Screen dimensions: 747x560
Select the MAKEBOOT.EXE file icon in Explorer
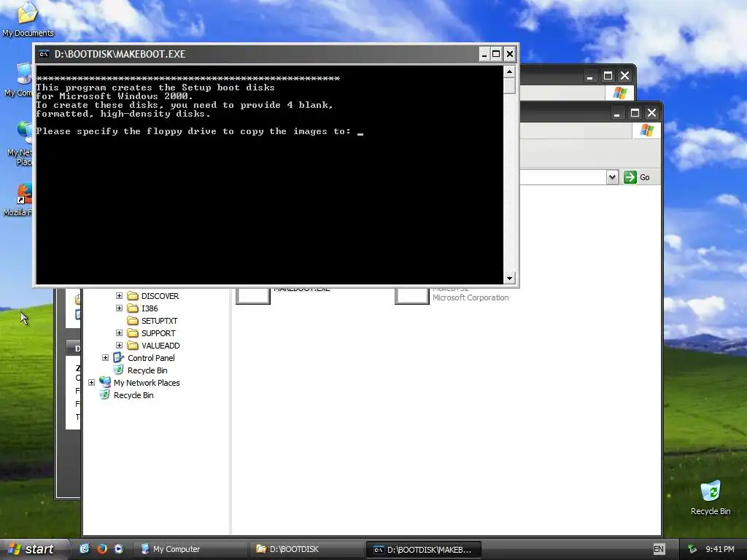point(253,295)
